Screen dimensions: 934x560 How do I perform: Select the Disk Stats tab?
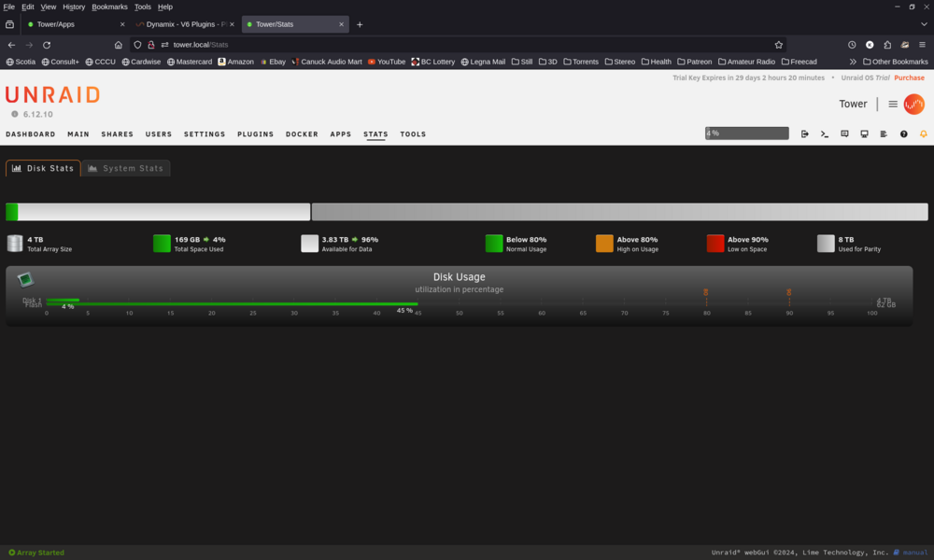[44, 168]
